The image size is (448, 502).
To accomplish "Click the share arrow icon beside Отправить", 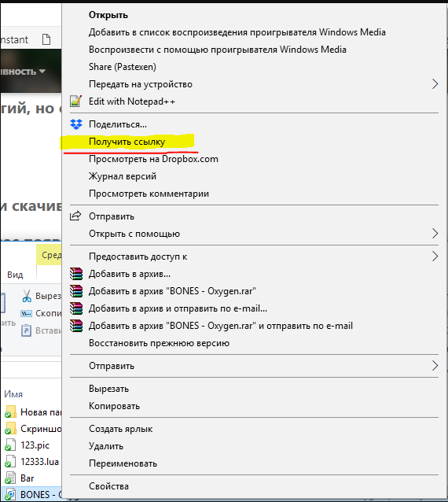I will coord(75,216).
